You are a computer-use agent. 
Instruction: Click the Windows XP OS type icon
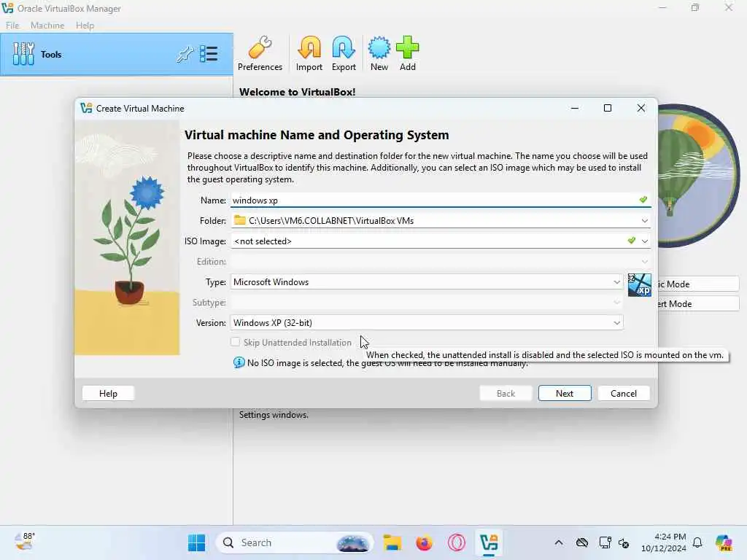(639, 285)
